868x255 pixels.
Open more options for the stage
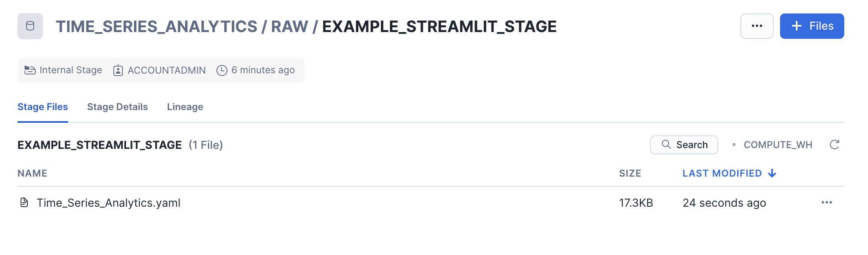(x=757, y=26)
